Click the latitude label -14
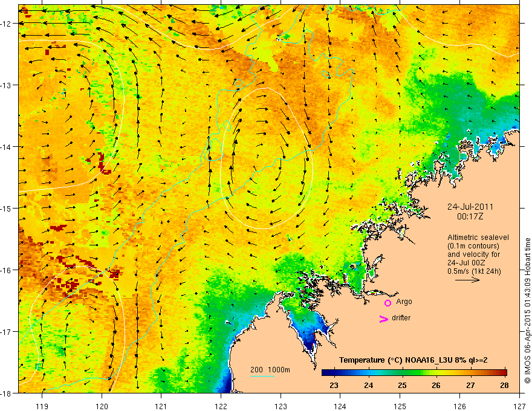Image resolution: width=532 pixels, height=411 pixels. click(6, 147)
